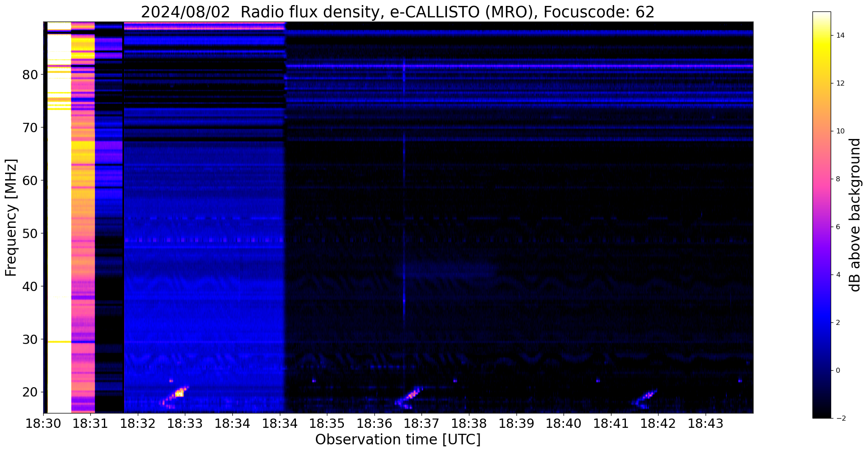Click the colorbar tick value 12
The width and height of the screenshot is (868, 452).
click(x=840, y=83)
